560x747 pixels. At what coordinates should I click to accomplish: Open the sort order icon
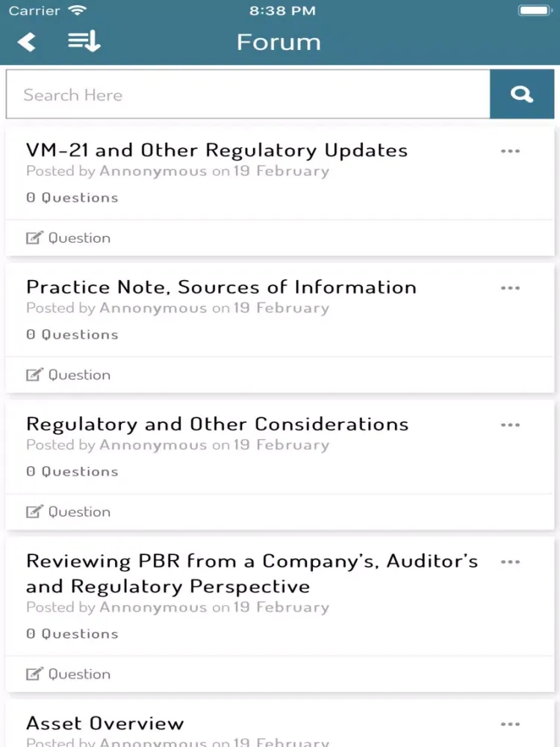[x=84, y=42]
